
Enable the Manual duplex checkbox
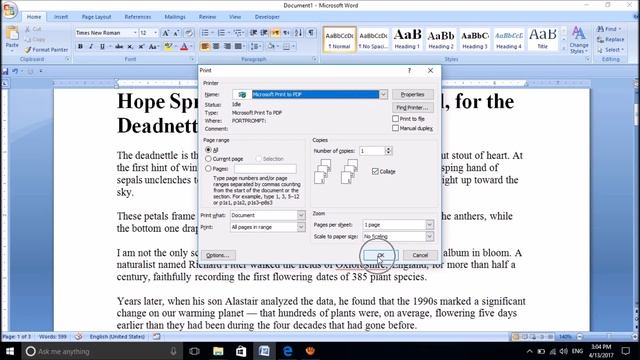(x=395, y=128)
